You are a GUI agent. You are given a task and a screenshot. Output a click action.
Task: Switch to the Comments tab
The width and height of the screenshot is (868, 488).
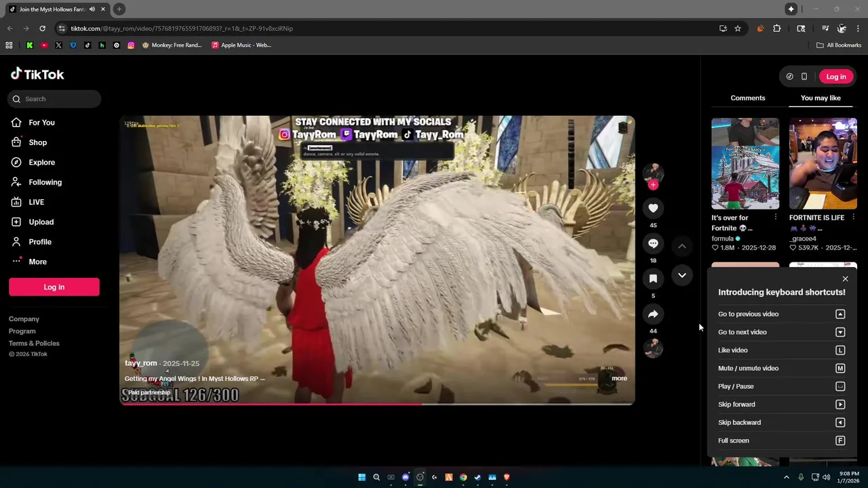(x=747, y=98)
